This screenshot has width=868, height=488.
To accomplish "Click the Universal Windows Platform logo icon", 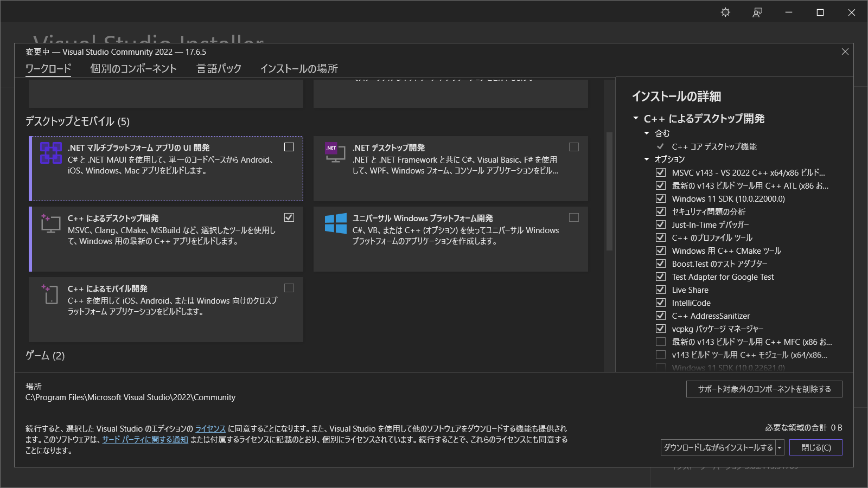I will 336,223.
